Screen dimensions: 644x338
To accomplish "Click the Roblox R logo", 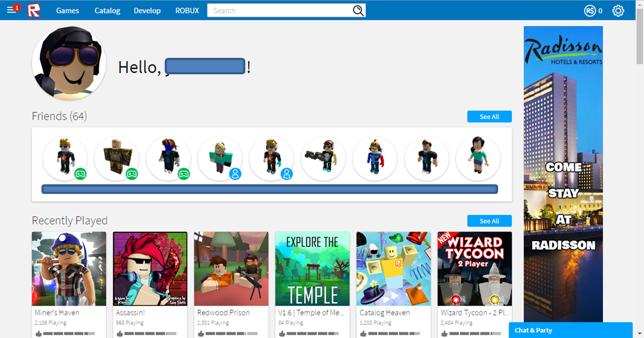I will click(34, 10).
